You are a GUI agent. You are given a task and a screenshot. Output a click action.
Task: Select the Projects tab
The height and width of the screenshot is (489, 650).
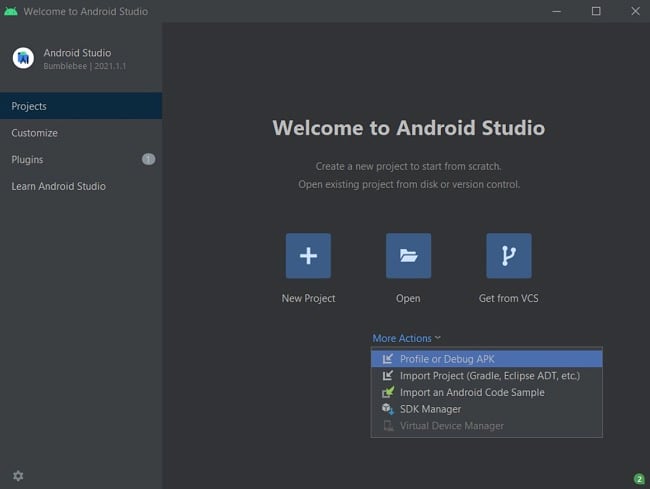(x=81, y=106)
